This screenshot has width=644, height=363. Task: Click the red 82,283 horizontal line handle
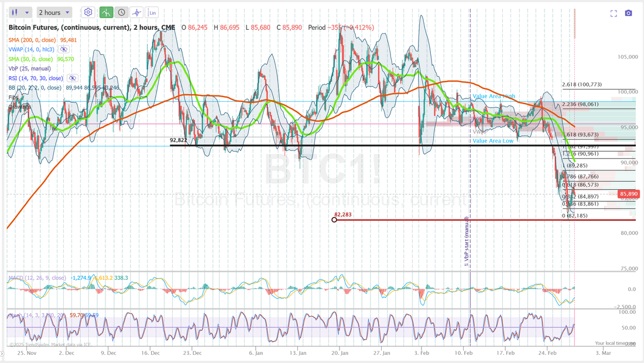point(334,220)
